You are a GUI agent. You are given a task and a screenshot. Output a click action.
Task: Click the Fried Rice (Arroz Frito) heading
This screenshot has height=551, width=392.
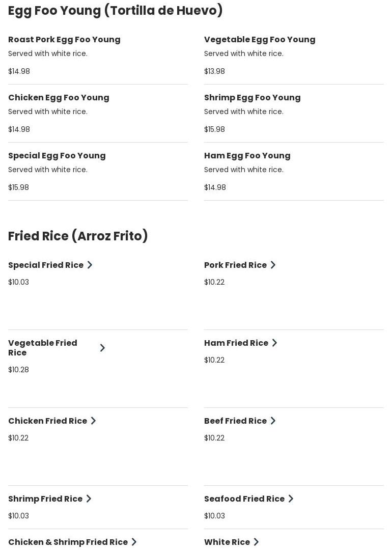click(x=78, y=236)
